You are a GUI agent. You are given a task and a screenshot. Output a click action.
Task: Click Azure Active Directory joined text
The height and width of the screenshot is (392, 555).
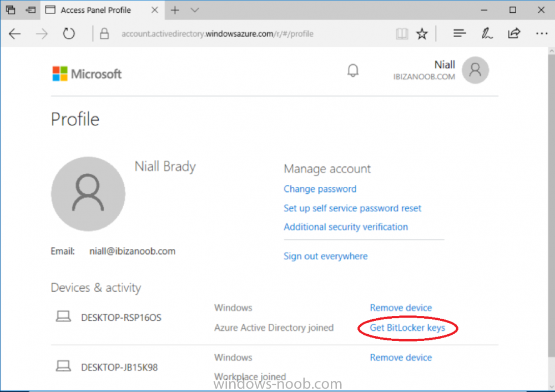pyautogui.click(x=274, y=328)
